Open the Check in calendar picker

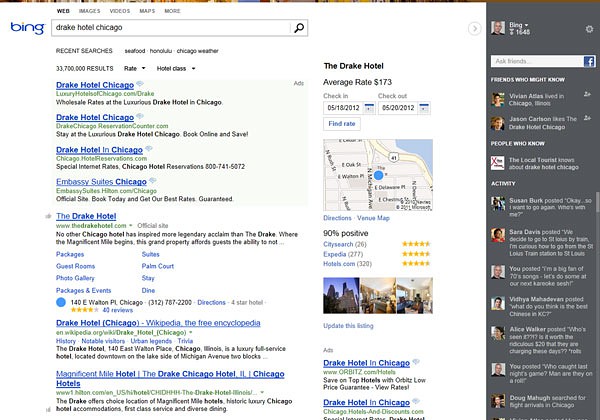(369, 108)
